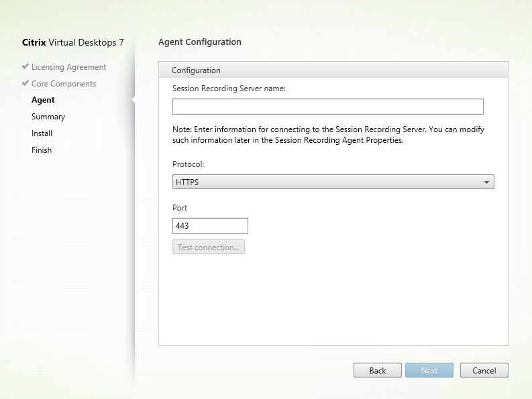
Task: Click the Session Recording Server name label
Action: pyautogui.click(x=229, y=88)
